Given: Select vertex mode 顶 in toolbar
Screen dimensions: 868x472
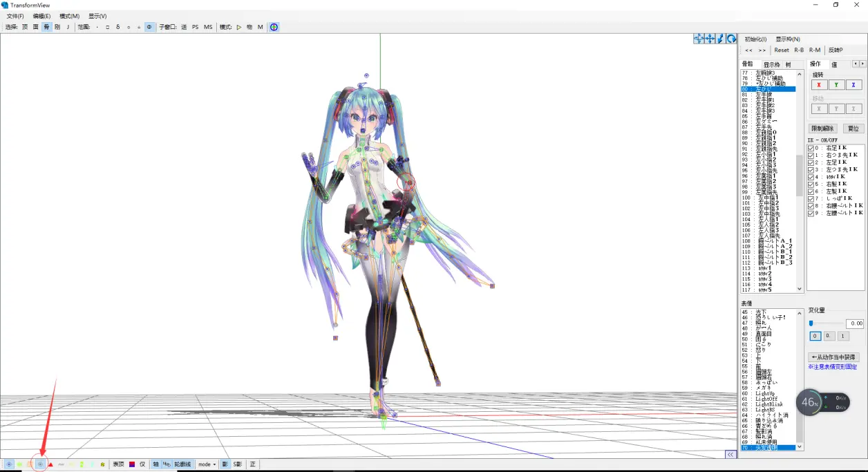Looking at the screenshot, I should tap(25, 27).
